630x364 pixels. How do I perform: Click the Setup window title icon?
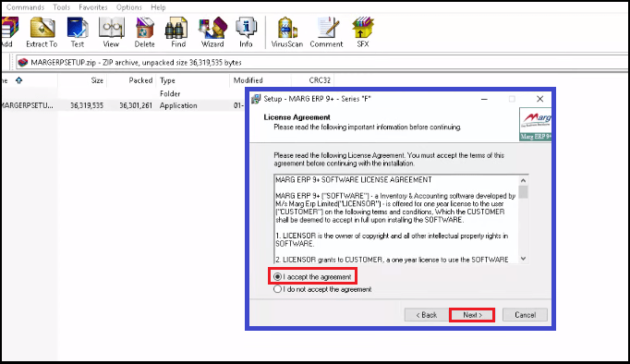tap(256, 99)
